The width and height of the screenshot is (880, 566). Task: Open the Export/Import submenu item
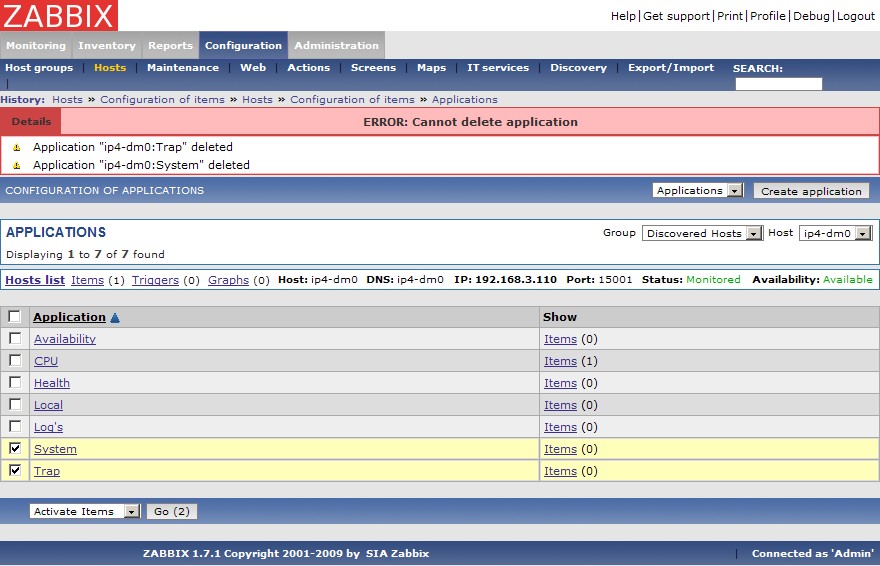[x=671, y=67]
